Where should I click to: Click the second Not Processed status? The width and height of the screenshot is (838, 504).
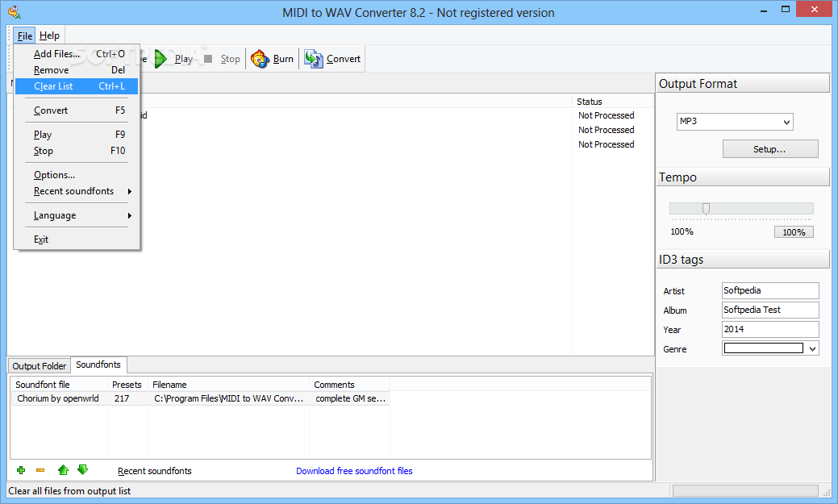606,130
